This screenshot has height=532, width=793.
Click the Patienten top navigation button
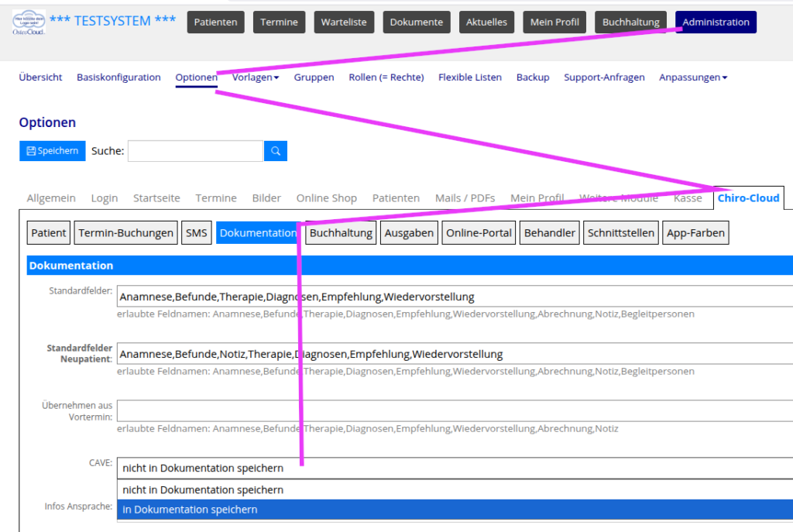click(216, 22)
